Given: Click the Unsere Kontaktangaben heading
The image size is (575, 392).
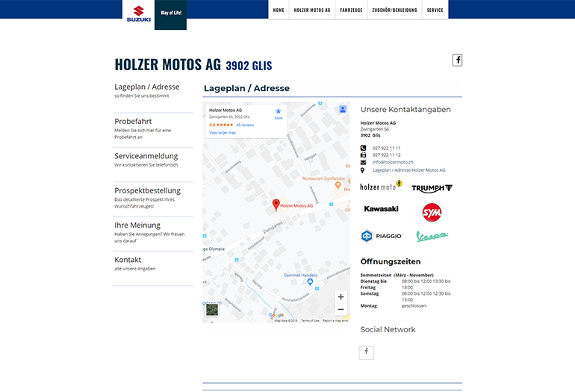Looking at the screenshot, I should pos(405,110).
